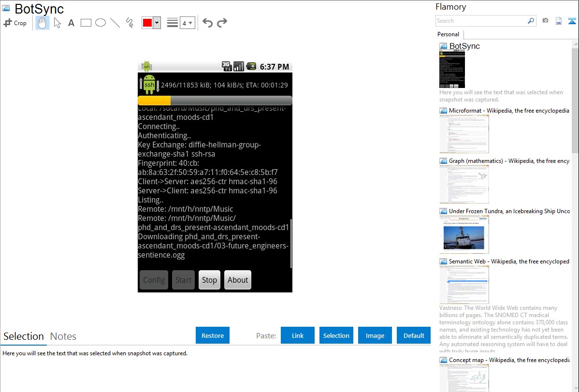Select the Text annotation tool

click(71, 23)
